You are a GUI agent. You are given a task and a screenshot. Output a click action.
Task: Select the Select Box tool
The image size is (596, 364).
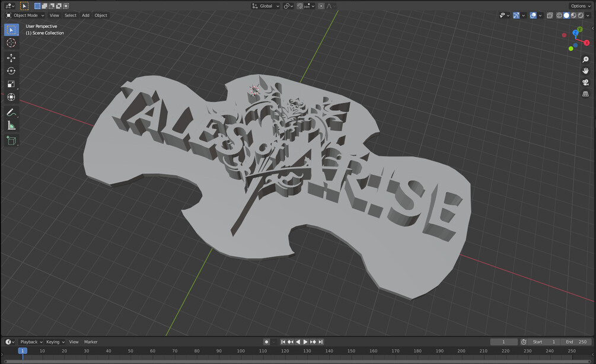11,30
